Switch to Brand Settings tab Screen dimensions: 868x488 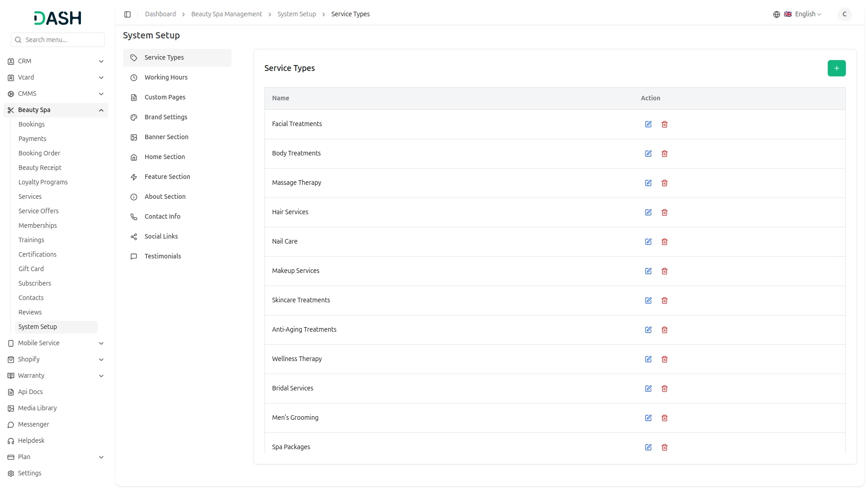point(166,117)
